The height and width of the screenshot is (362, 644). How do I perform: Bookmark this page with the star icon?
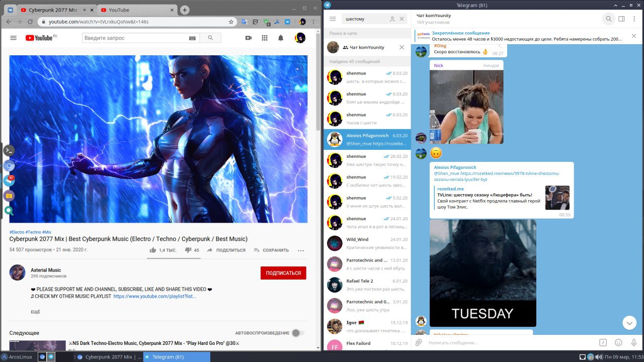click(231, 22)
